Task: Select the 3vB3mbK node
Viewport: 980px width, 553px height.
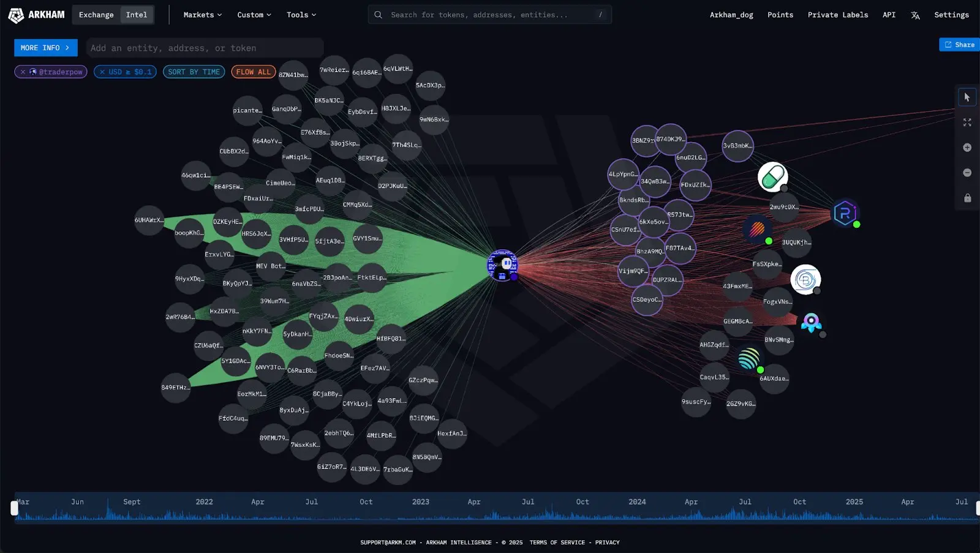Action: point(737,146)
